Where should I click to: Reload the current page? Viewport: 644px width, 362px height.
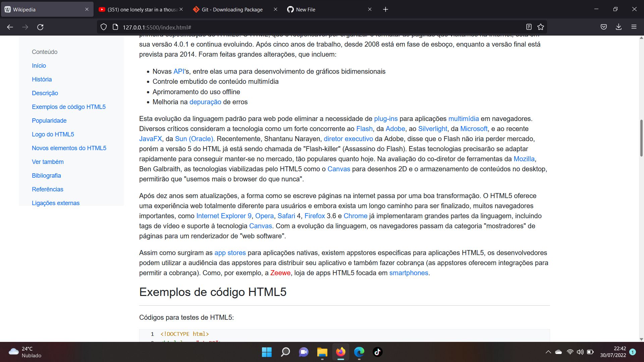41,27
